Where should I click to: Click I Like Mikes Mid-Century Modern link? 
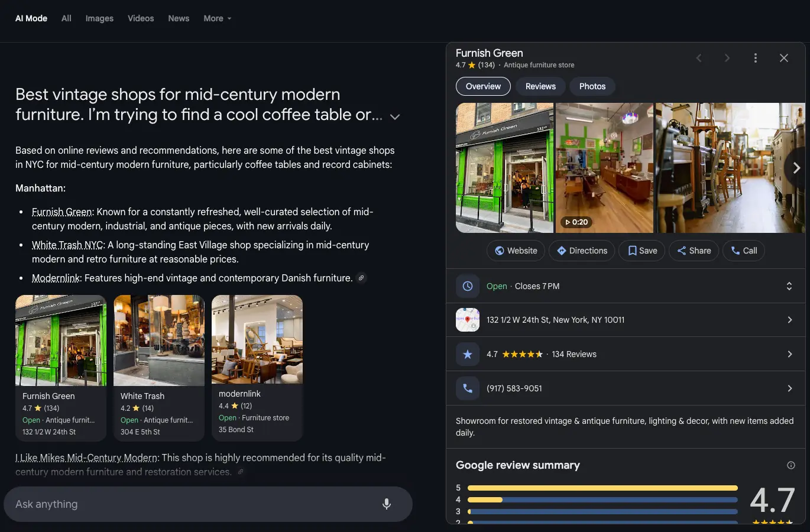tap(86, 458)
